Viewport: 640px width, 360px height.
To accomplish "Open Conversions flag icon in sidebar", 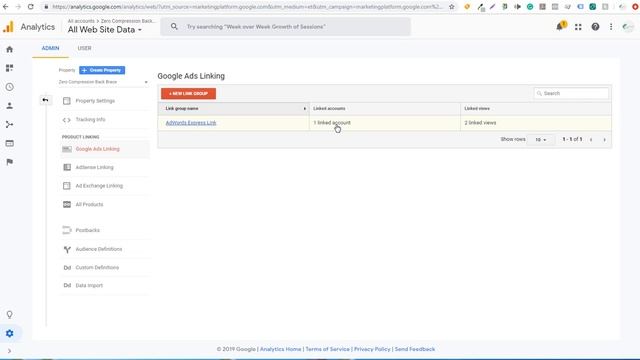I will point(9,162).
